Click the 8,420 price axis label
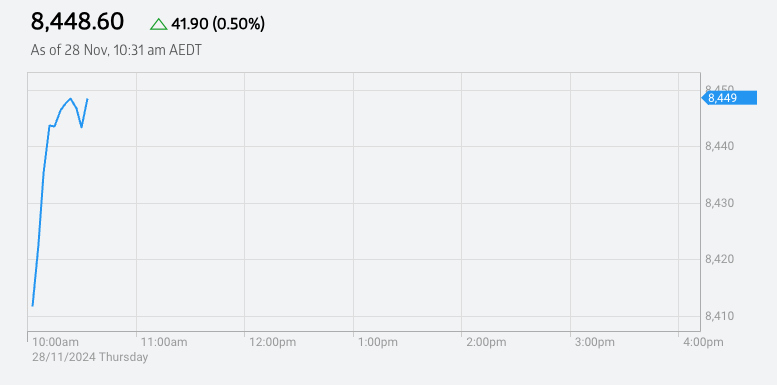Screen dimensions: 777x385 tap(719, 259)
